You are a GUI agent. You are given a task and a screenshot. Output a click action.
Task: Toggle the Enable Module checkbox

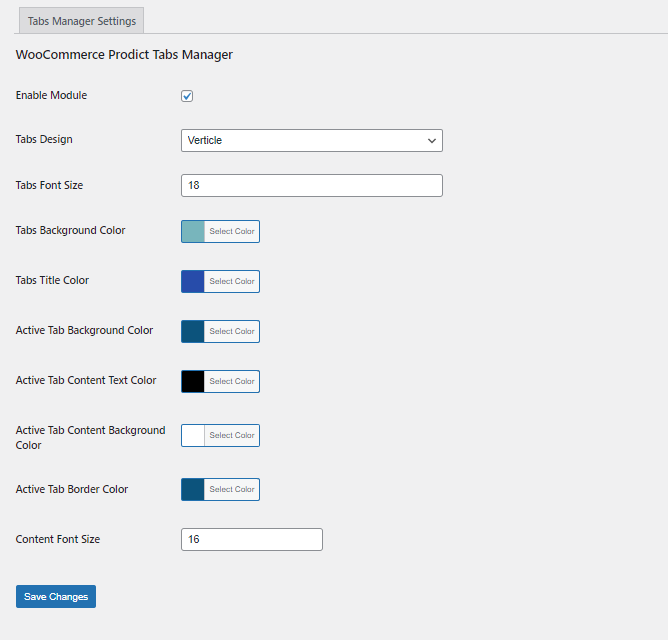click(x=187, y=96)
